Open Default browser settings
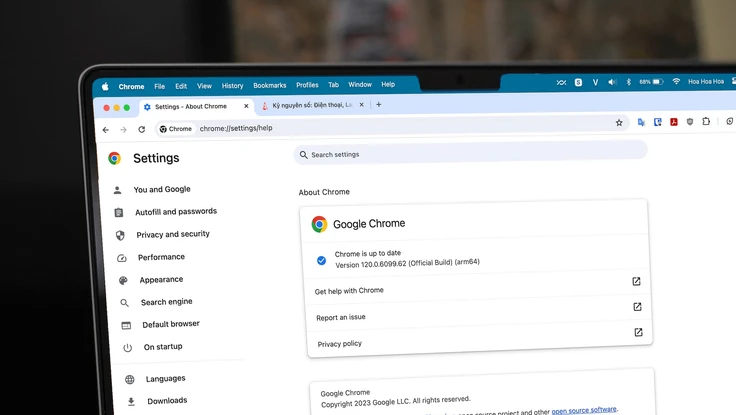This screenshot has width=736, height=415. (171, 324)
